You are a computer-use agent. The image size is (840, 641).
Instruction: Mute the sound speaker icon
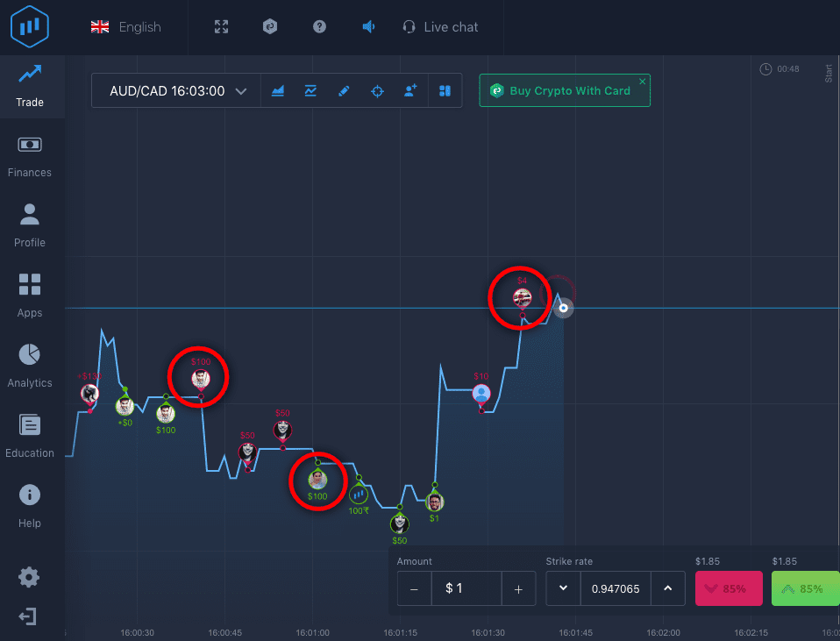tap(368, 27)
